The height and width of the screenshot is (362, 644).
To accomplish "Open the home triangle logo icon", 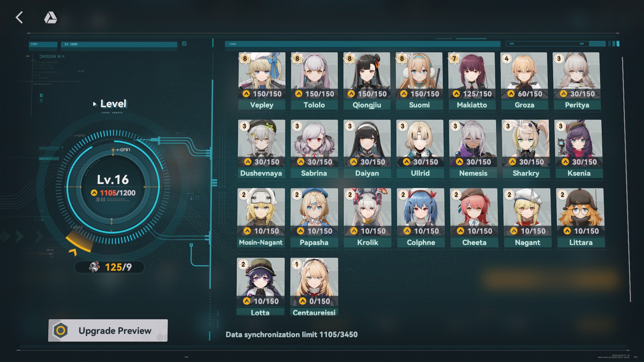I will (x=51, y=17).
